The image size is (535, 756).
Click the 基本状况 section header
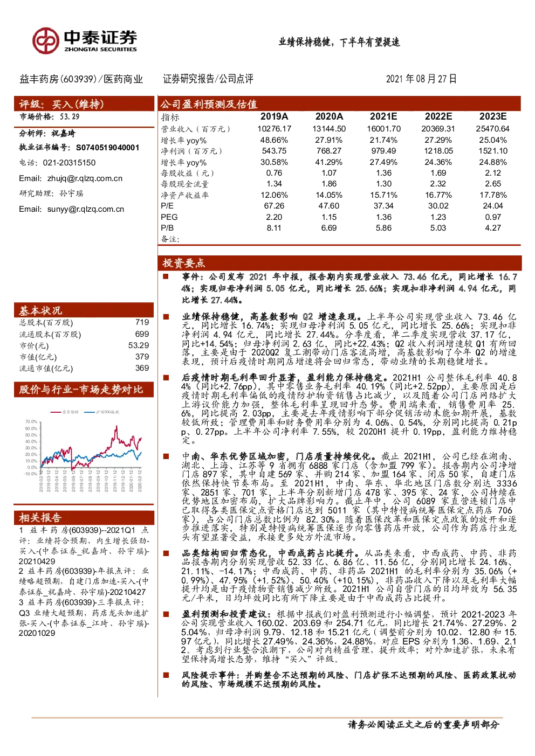[84, 310]
